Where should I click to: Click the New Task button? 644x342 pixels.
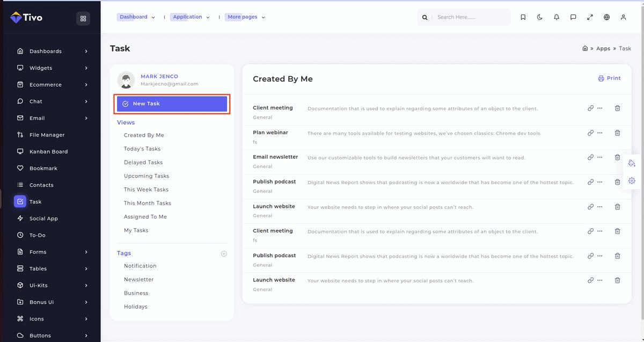172,104
